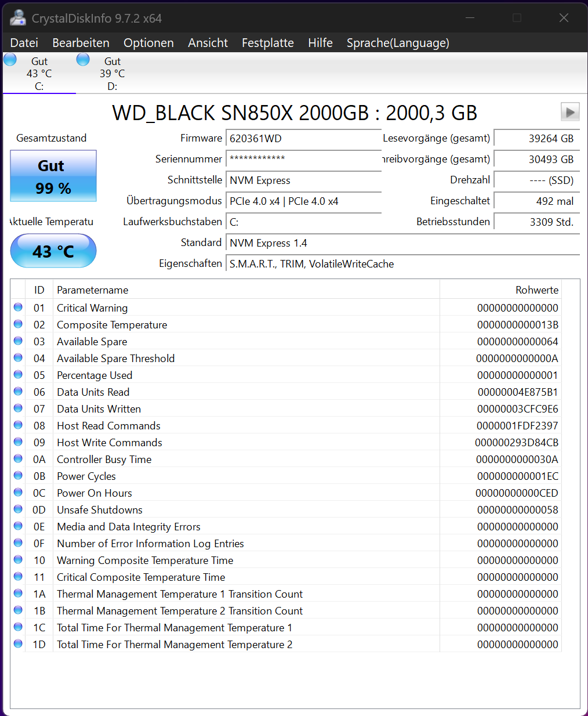Switch to the D: drive tab
The width and height of the screenshot is (588, 716).
point(112,73)
